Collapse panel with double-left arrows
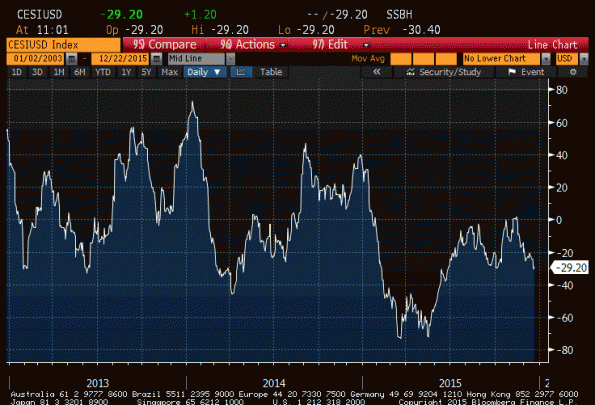This screenshot has width=595, height=405. pos(376,72)
